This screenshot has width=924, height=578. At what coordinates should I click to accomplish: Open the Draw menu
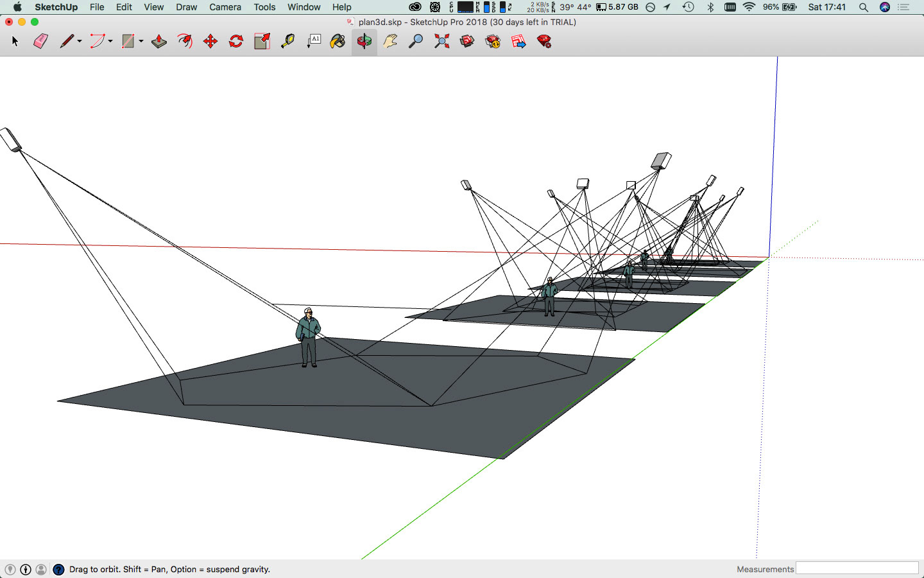[186, 7]
